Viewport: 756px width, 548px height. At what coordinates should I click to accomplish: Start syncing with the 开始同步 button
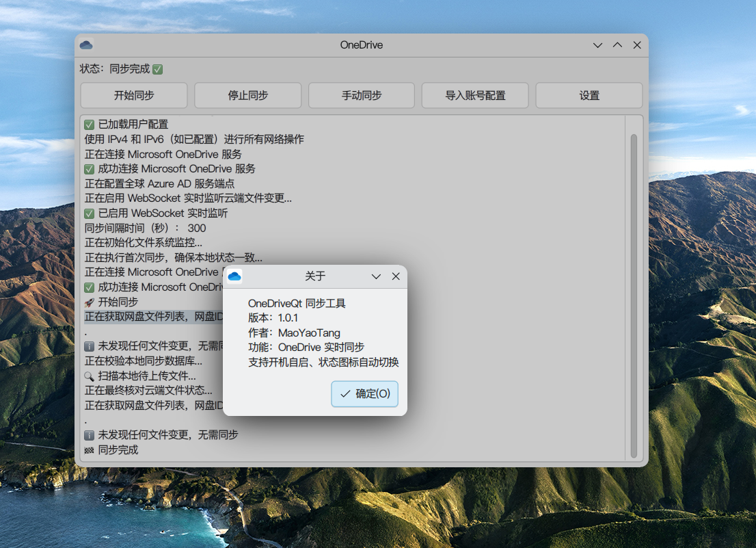pyautogui.click(x=134, y=96)
